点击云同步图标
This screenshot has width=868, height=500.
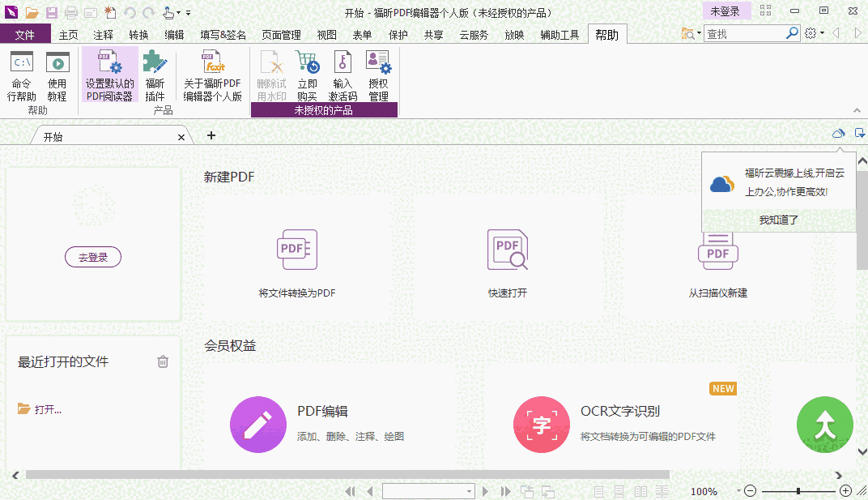pyautogui.click(x=838, y=133)
